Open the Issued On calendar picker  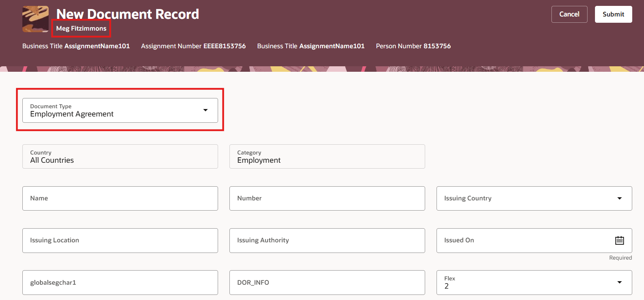pos(619,240)
